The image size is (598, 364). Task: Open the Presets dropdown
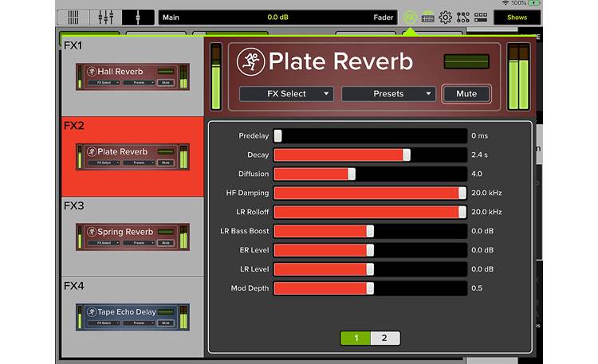pos(388,94)
